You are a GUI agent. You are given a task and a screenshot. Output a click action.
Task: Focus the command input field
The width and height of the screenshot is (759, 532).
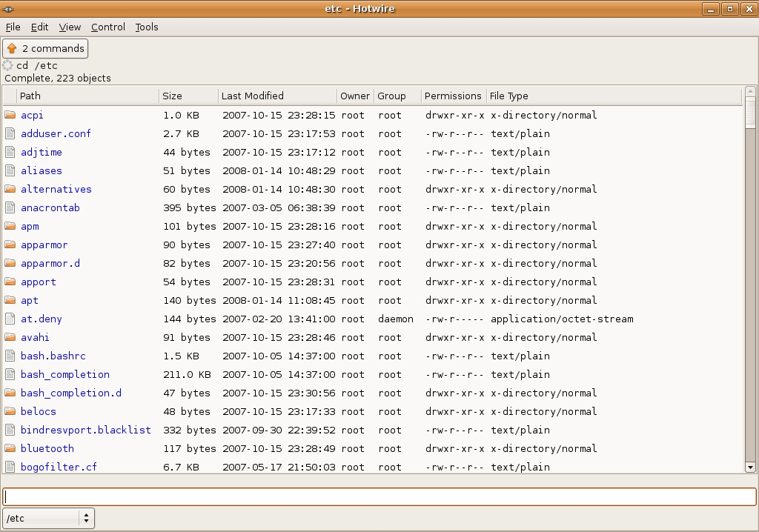point(379,496)
